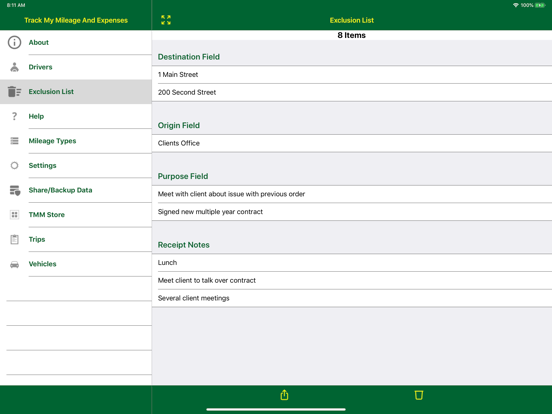Image resolution: width=552 pixels, height=414 pixels.
Task: Click the 'Origin Field' section header
Action: click(179, 125)
